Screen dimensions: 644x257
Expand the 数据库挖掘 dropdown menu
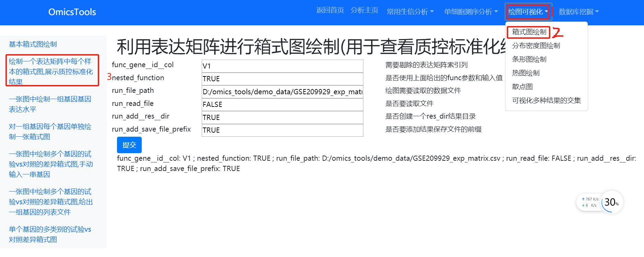click(x=579, y=12)
